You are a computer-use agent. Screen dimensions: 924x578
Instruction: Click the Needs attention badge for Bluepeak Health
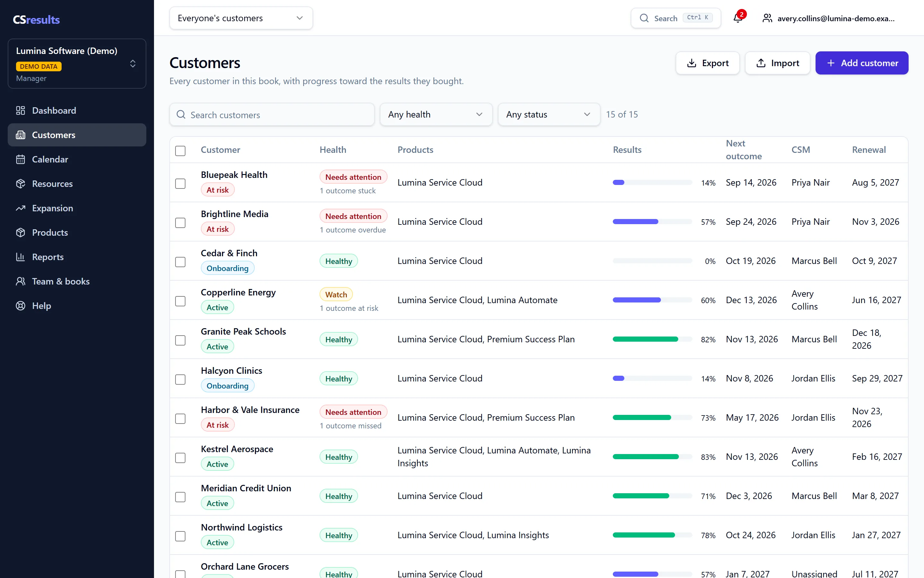click(x=353, y=177)
